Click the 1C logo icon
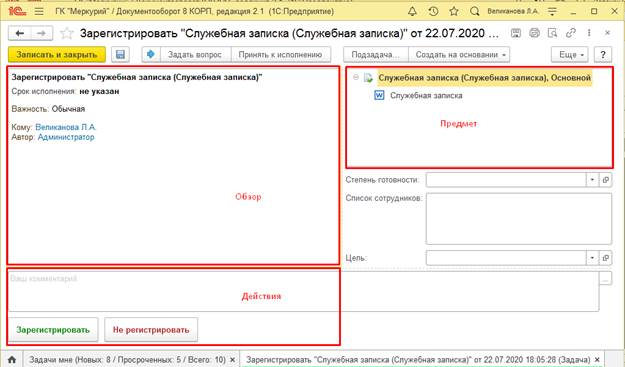This screenshot has height=367, width=625. coord(17,11)
